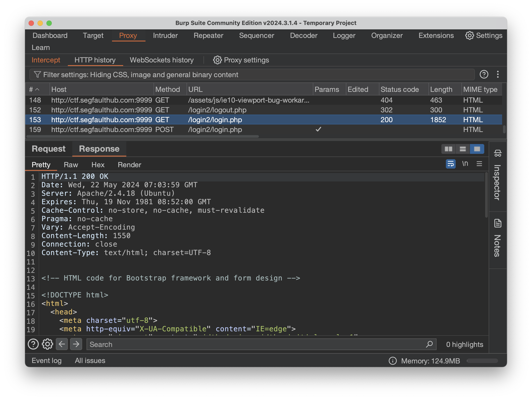Toggle line wrap in response viewer
The width and height of the screenshot is (532, 400).
(x=451, y=164)
